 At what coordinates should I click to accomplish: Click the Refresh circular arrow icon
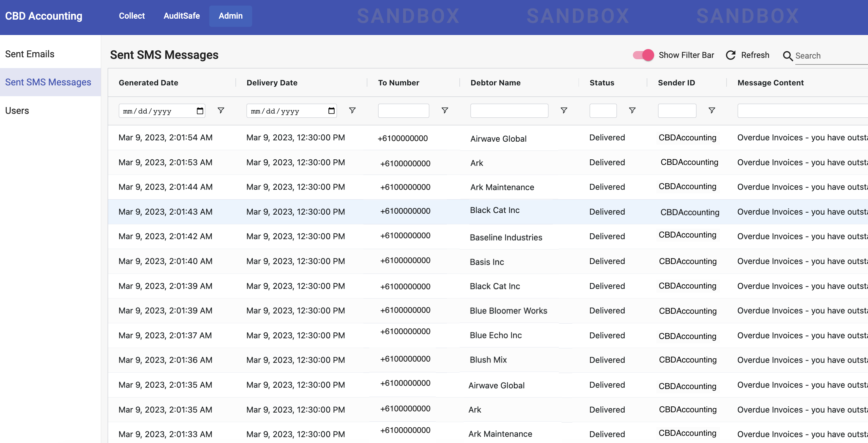[730, 55]
